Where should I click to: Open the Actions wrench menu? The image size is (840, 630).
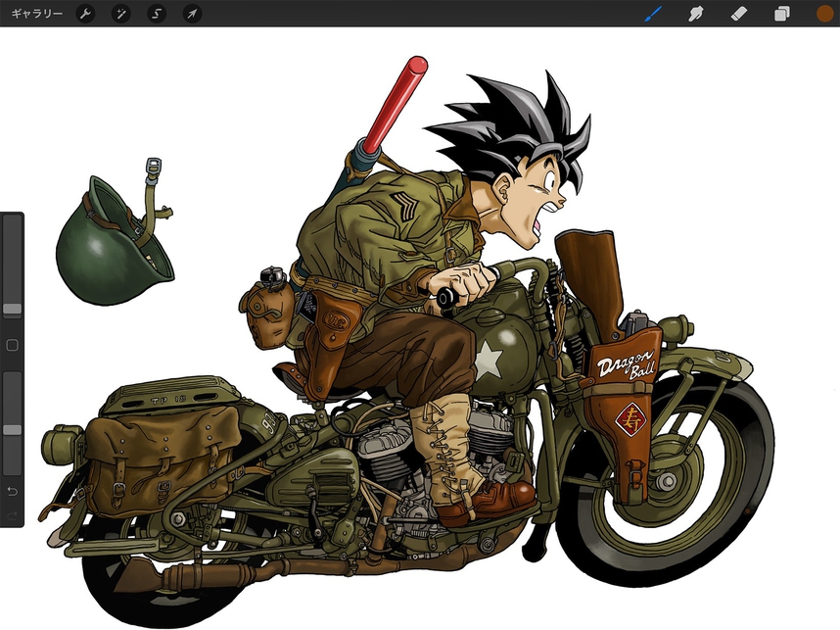[x=86, y=14]
